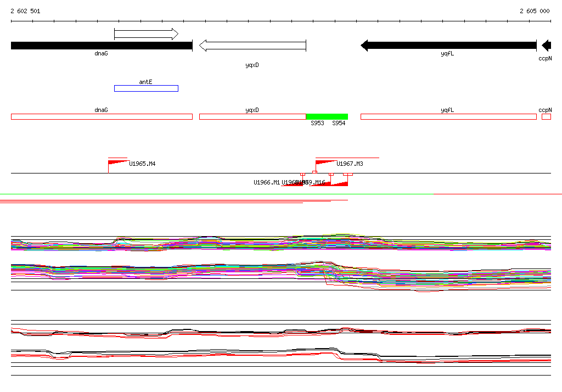Click the yqfL label above red box
Image resolution: width=562 pixels, height=392 pixels.
pos(447,110)
